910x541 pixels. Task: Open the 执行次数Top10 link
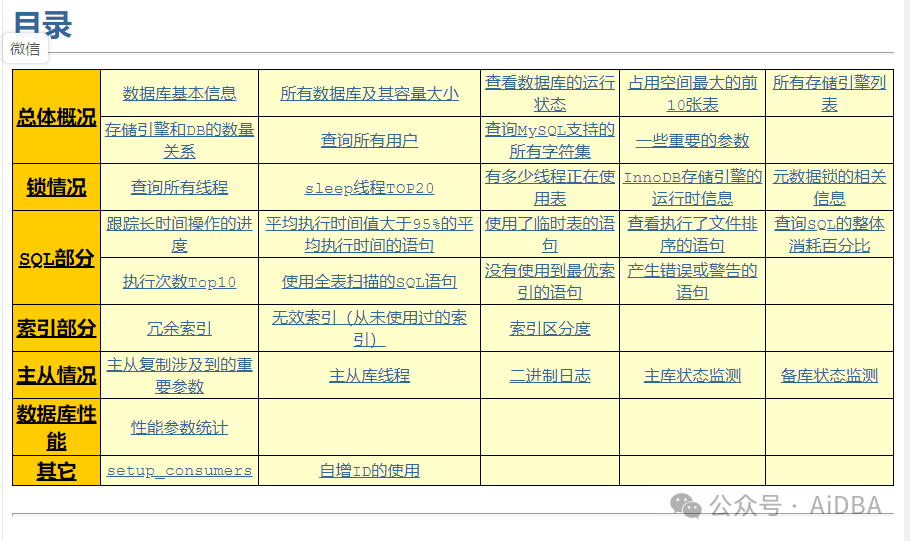[x=179, y=282]
